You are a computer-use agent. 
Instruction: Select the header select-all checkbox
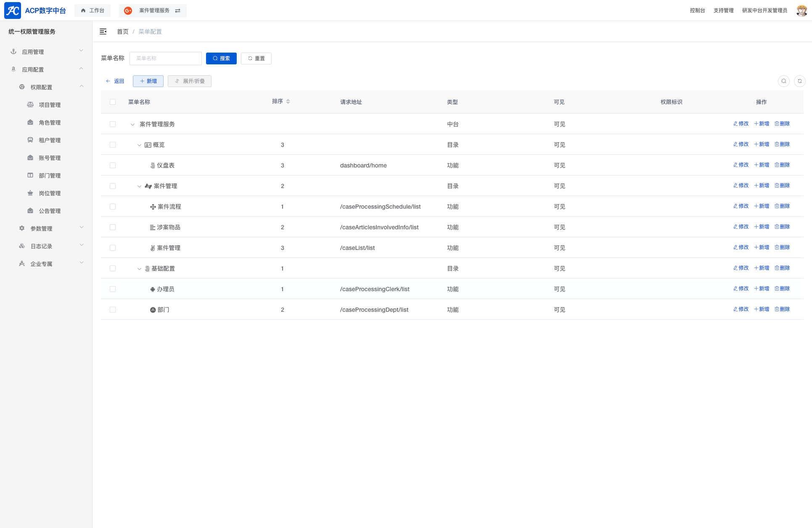click(113, 102)
